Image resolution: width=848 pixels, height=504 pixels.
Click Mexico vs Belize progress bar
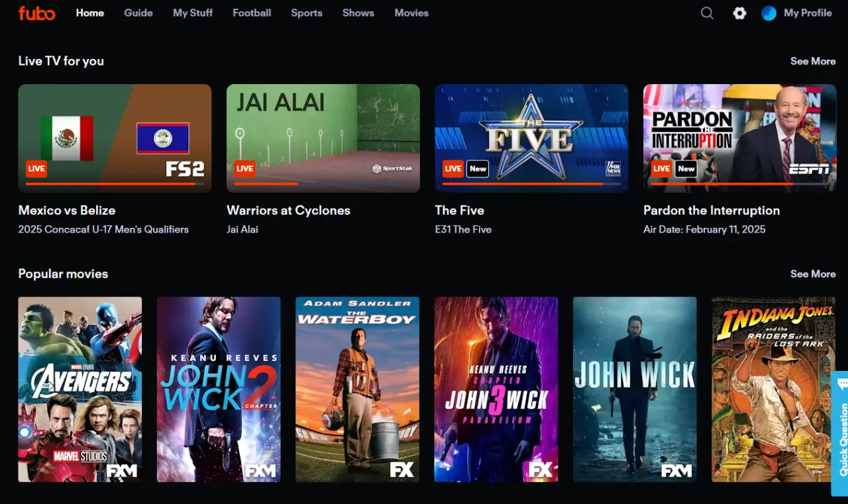tap(115, 183)
